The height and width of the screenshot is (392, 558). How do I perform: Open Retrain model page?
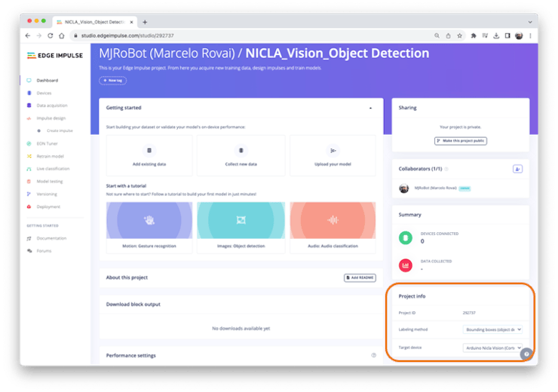[50, 156]
